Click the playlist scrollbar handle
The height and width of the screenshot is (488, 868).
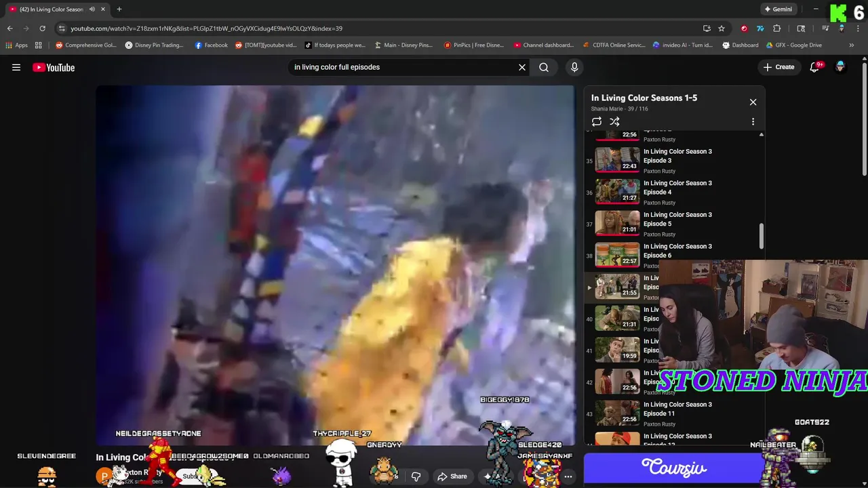(762, 236)
